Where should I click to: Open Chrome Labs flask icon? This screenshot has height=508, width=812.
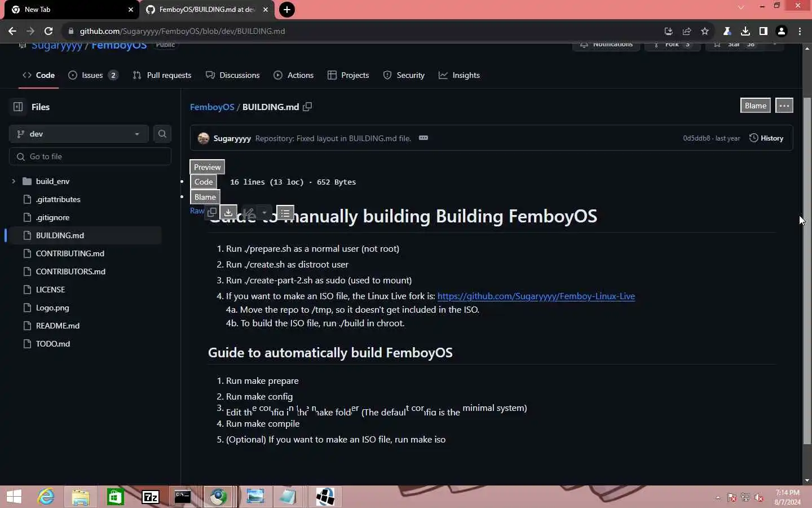tap(727, 31)
